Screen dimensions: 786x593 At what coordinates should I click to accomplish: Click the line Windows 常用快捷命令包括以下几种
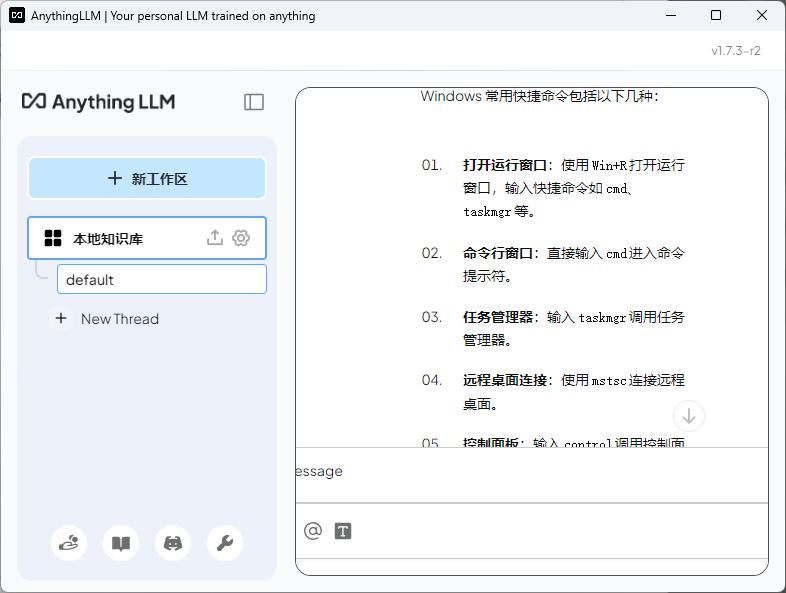[539, 96]
